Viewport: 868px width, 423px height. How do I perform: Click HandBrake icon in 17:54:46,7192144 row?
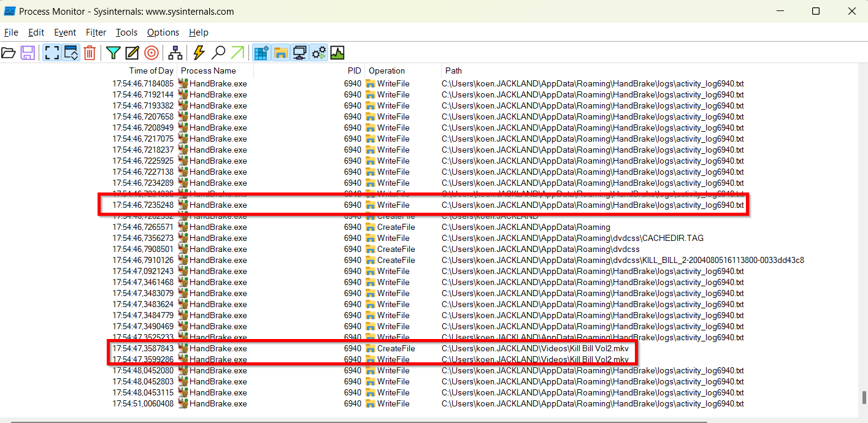183,94
